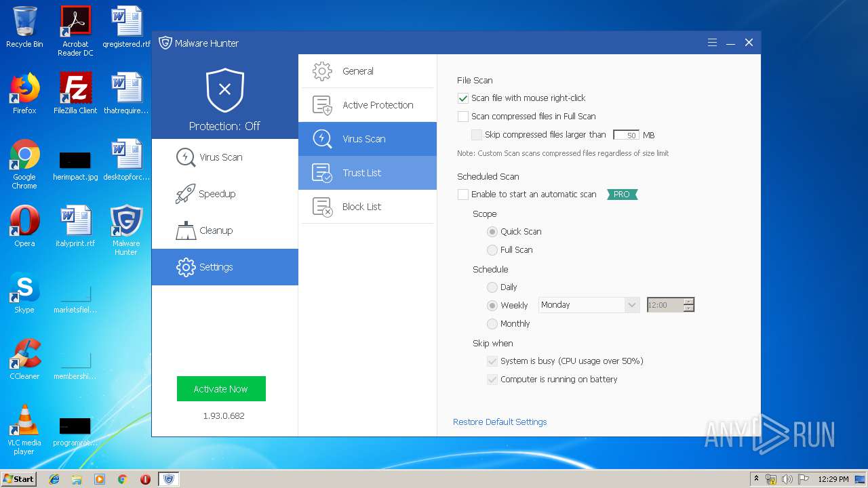Screen dimensions: 868x488
Task: Select the CCleaner desktop shortcut
Action: click(24, 359)
